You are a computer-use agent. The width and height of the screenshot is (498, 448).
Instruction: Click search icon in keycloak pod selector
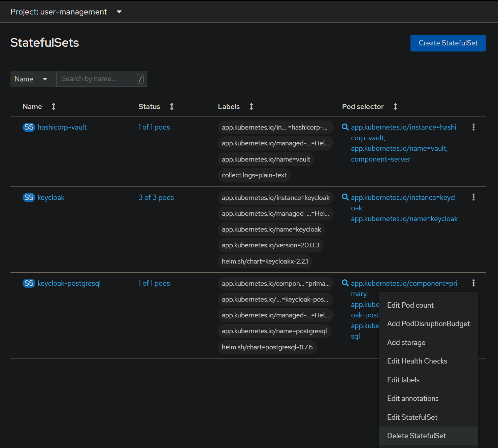(345, 197)
